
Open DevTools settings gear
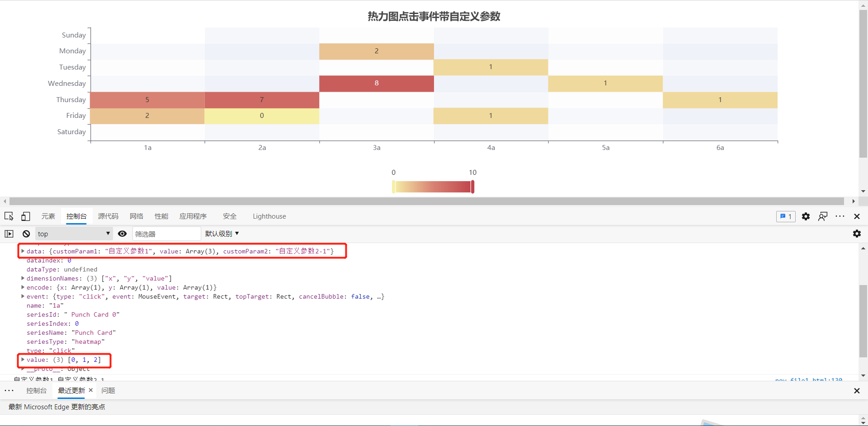click(806, 216)
